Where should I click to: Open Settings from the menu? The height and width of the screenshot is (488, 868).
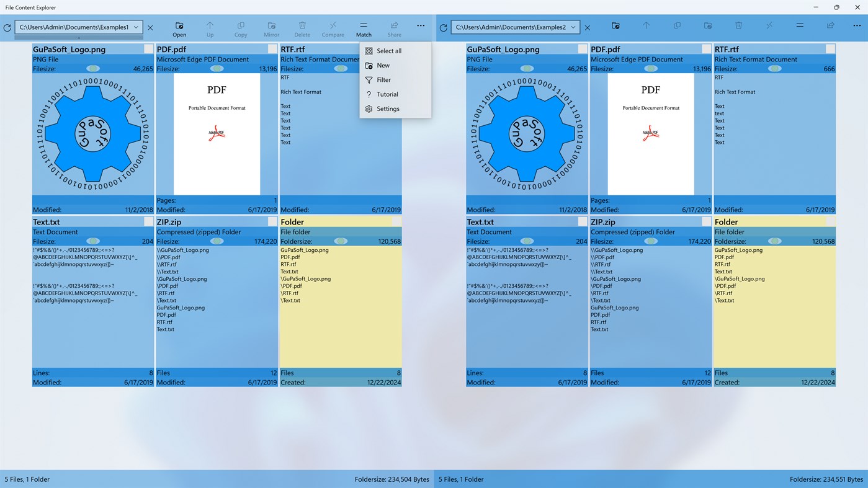point(387,109)
